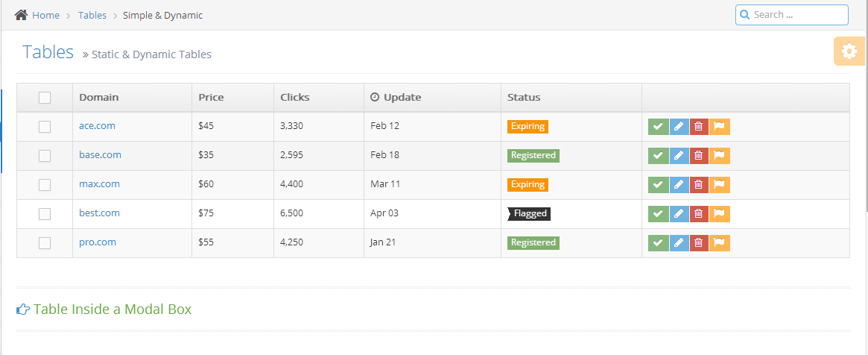Toggle the select-all checkbox in table header
Image resolution: width=868 pixels, height=355 pixels.
click(45, 98)
